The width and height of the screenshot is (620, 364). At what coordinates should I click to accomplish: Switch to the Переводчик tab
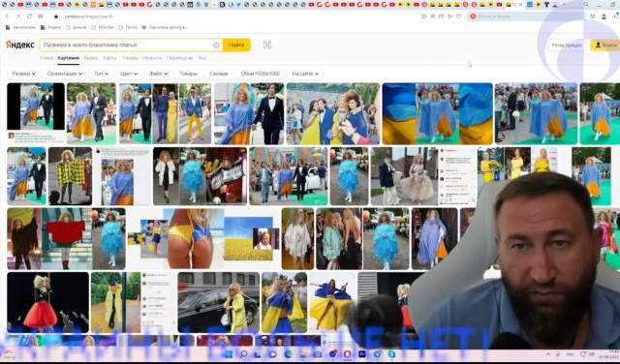click(x=180, y=58)
